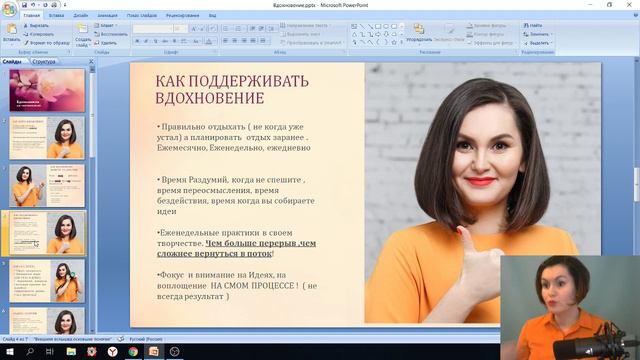
Task: Select slide 5 thumbnail in slides pane
Action: (x=47, y=281)
